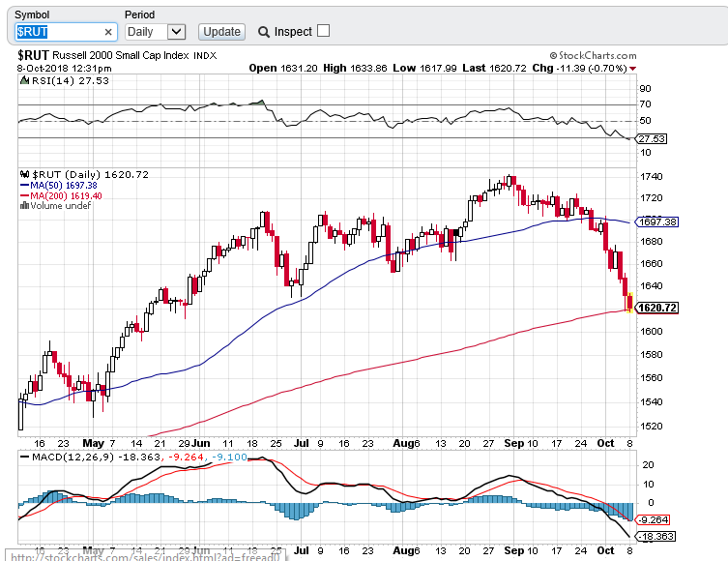728x561 pixels.
Task: Click the $RUT symbol input field
Action: [66, 32]
